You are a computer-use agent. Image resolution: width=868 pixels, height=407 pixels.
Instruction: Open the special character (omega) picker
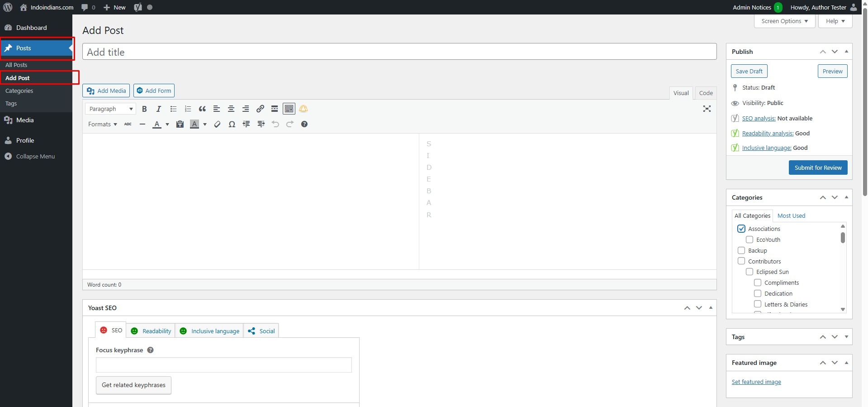(232, 124)
